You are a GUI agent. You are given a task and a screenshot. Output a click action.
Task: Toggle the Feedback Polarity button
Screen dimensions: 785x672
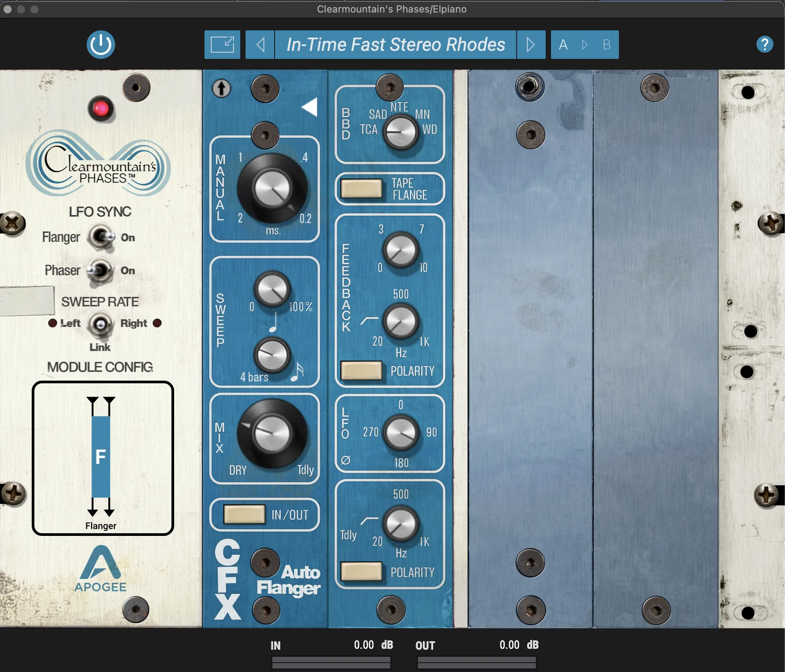361,370
